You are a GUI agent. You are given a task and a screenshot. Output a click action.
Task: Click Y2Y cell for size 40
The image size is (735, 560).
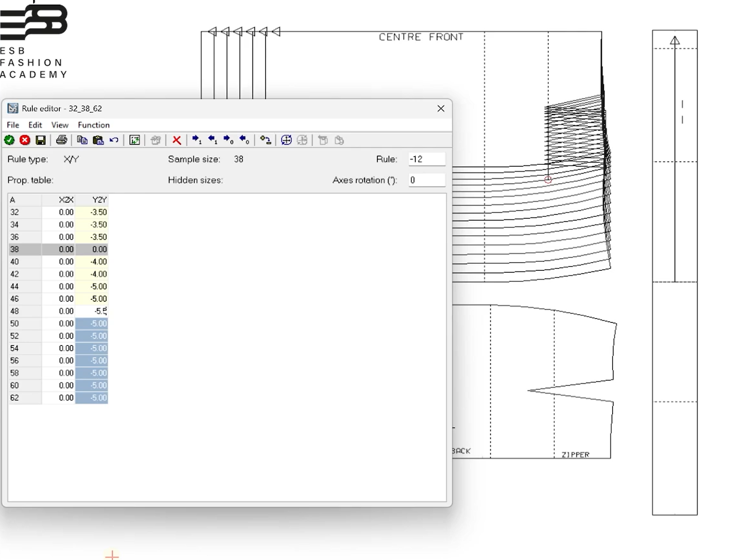pyautogui.click(x=92, y=262)
